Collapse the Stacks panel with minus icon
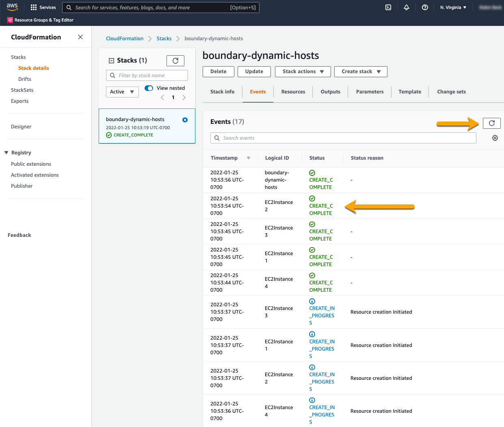 (111, 61)
